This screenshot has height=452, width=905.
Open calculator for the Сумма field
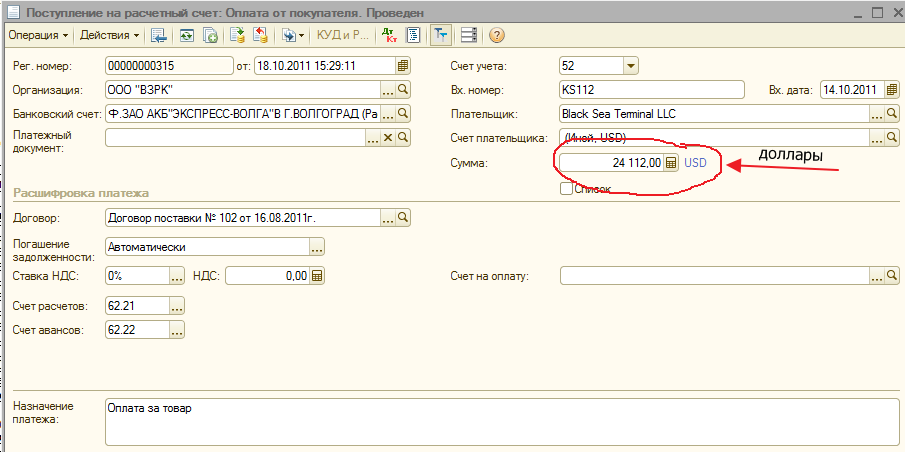coord(671,162)
